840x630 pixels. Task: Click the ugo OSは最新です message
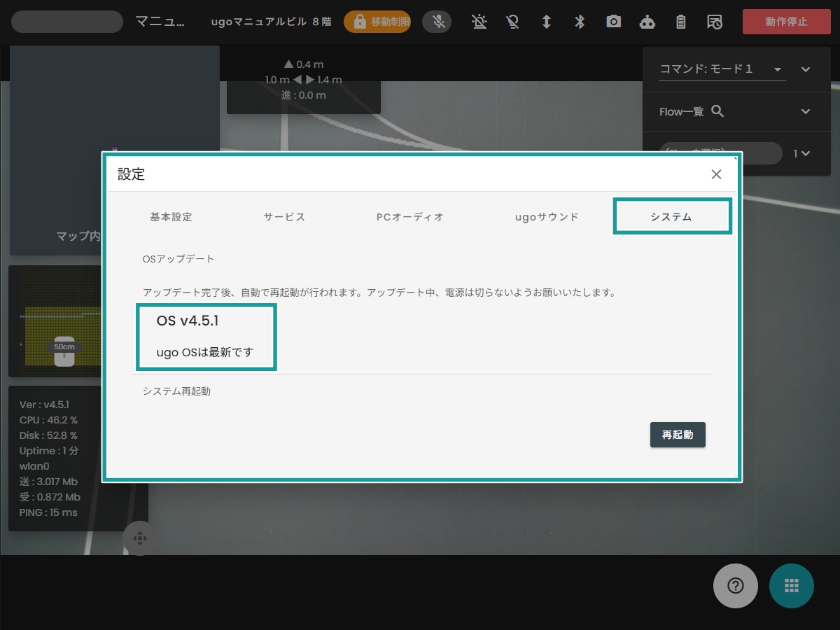(x=205, y=352)
